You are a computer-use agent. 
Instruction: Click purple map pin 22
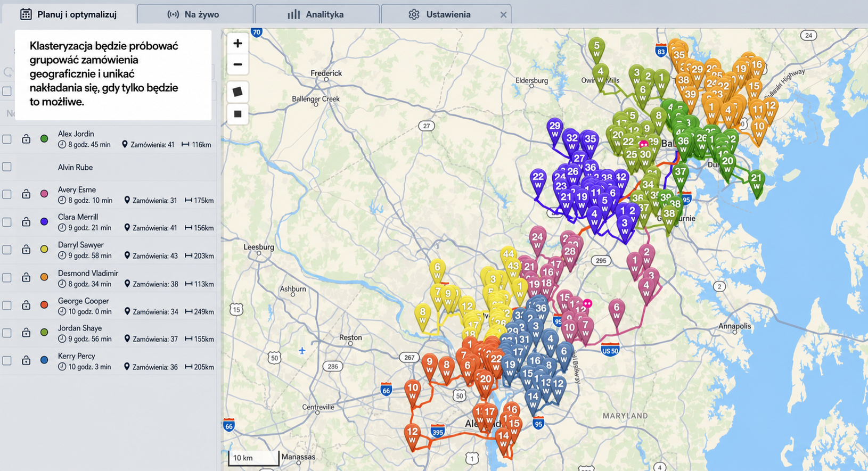pyautogui.click(x=538, y=180)
